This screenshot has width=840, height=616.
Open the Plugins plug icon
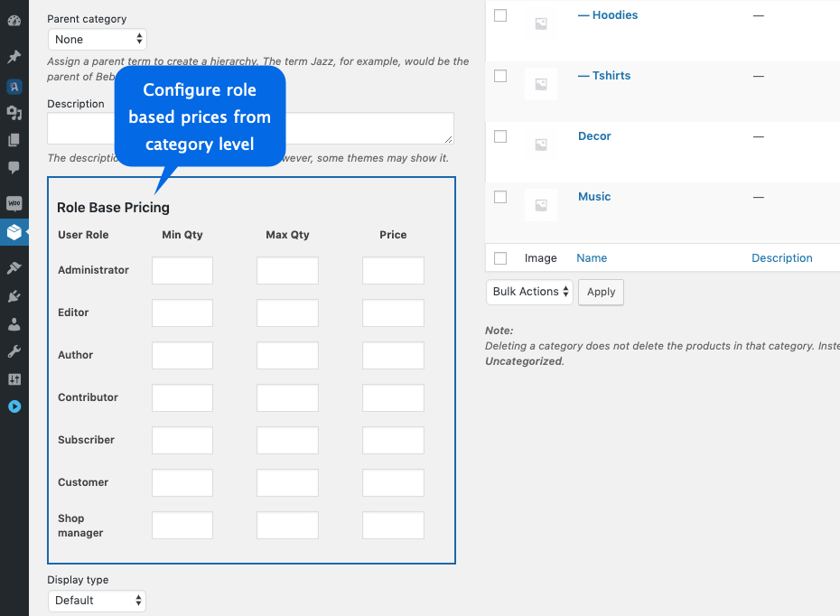[14, 296]
